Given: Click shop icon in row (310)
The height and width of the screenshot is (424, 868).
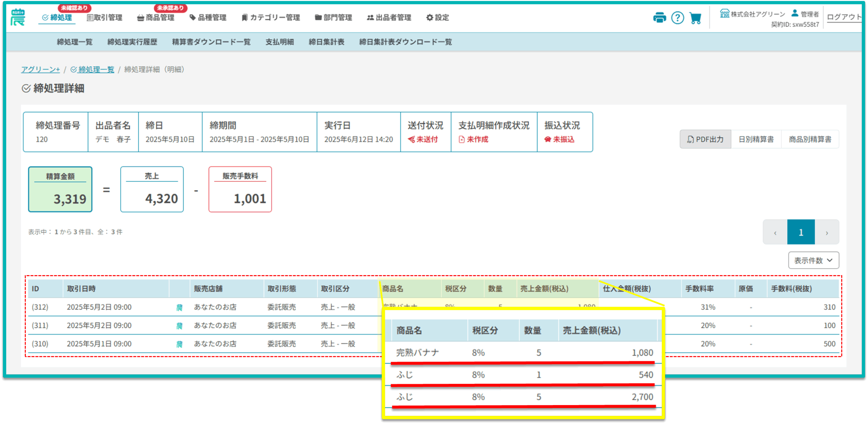Looking at the screenshot, I should pos(179,344).
